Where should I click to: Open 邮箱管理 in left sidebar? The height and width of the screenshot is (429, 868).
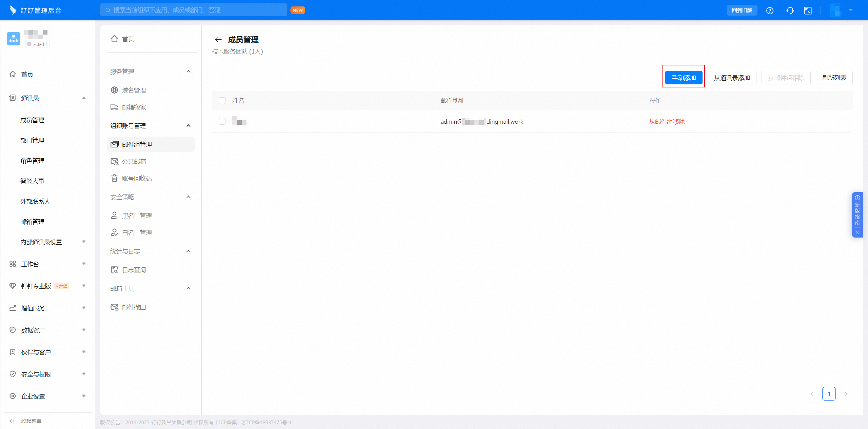coord(32,222)
